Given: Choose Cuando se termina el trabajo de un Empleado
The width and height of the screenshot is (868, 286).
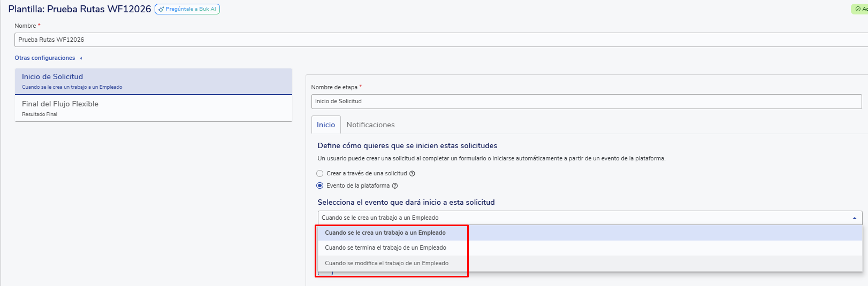Looking at the screenshot, I should click(385, 248).
